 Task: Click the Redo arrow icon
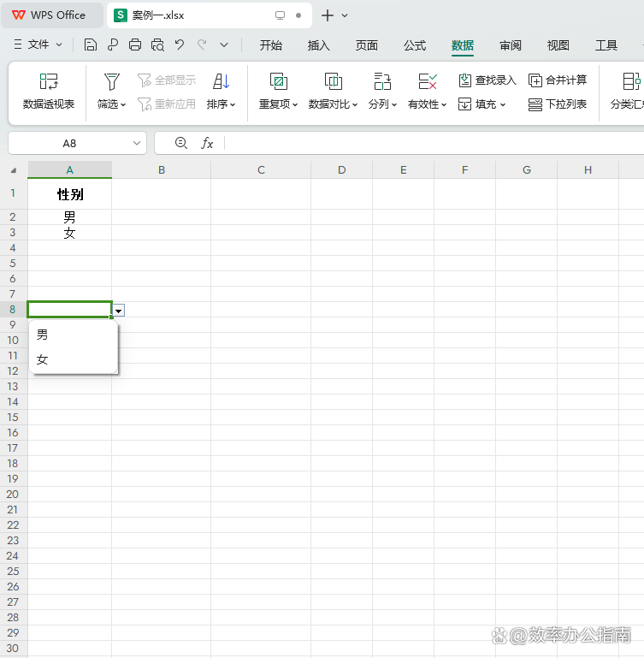pos(202,44)
